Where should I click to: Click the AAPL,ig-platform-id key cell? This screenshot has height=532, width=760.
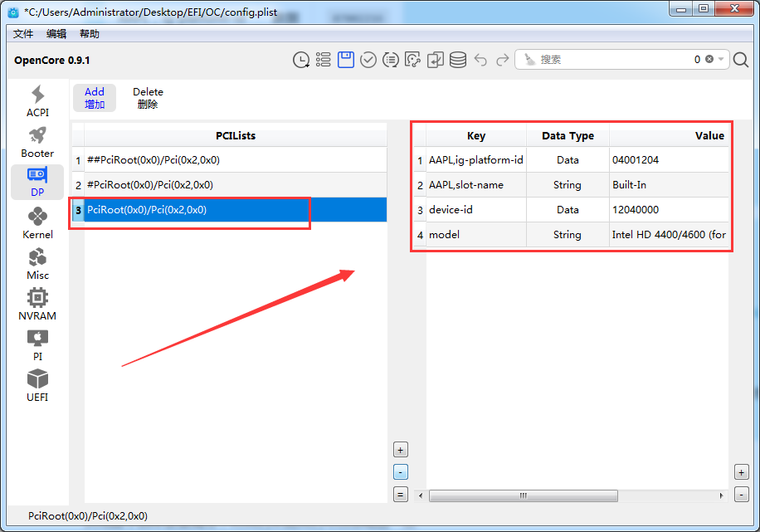(475, 160)
